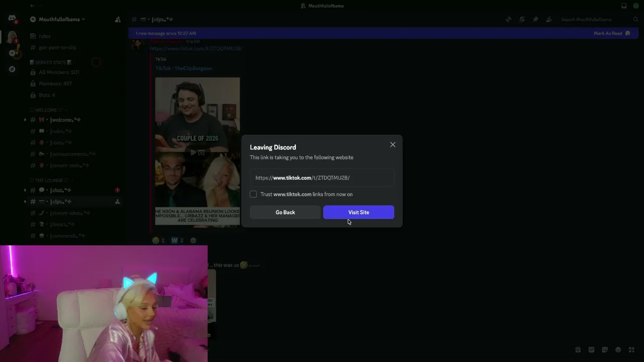The height and width of the screenshot is (362, 644).
Task: Open the emoji picker icon in message bar
Action: click(618, 350)
